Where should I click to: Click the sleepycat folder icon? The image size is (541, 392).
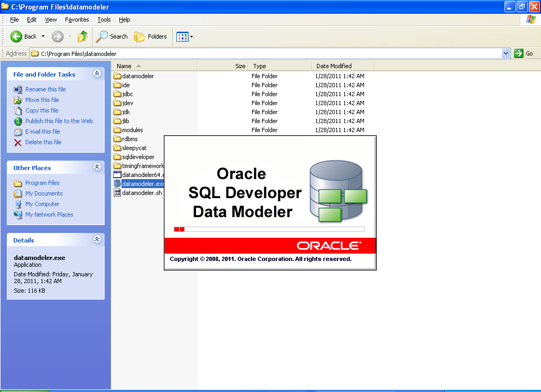[x=117, y=148]
